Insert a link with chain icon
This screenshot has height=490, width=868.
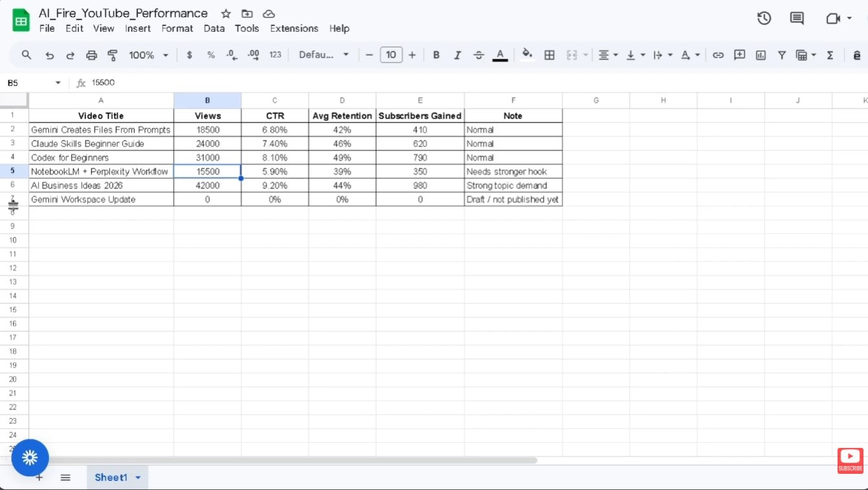pyautogui.click(x=718, y=55)
